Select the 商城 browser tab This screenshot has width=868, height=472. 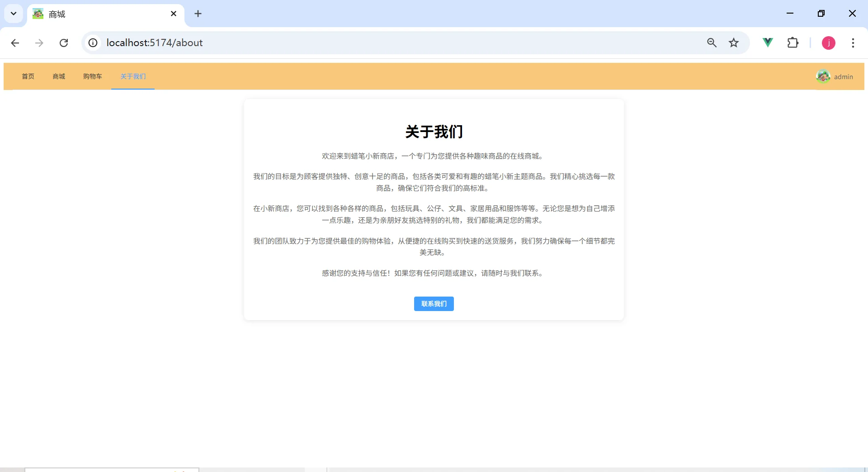point(106,14)
